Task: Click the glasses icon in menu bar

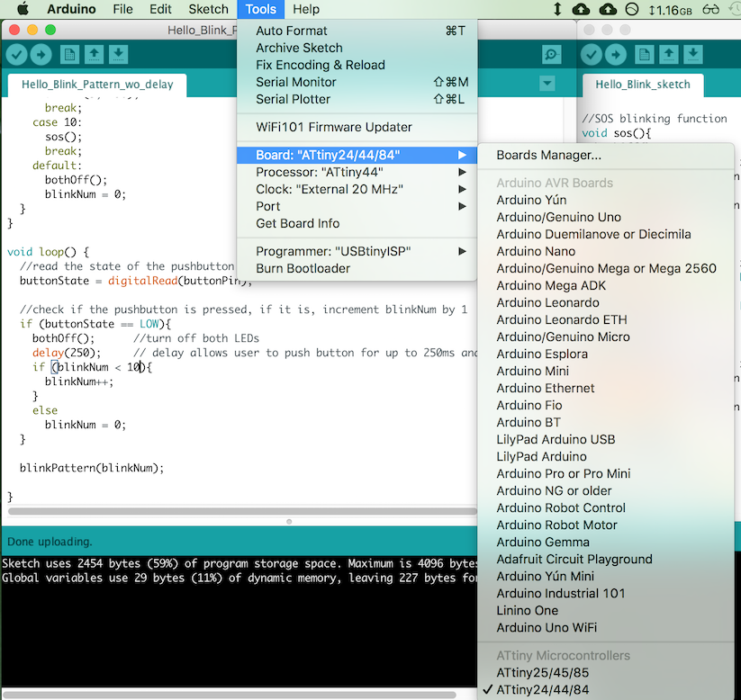Action: point(710,9)
